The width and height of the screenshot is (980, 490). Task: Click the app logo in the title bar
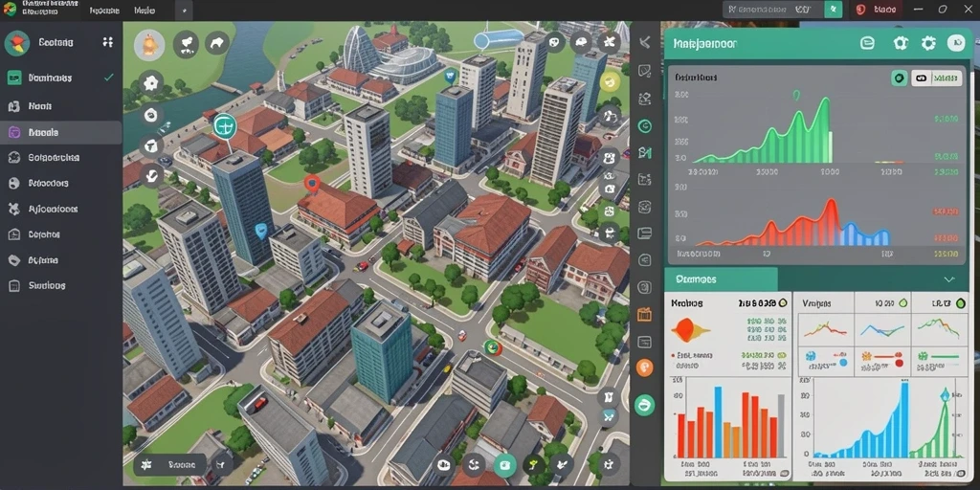tap(10, 9)
